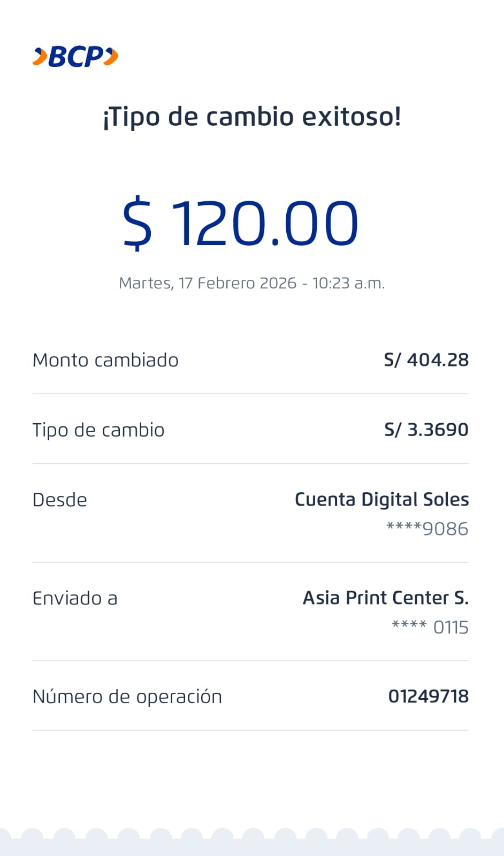Screen dimensions: 504x856
Task: Click the operation number 01249718
Action: (428, 696)
